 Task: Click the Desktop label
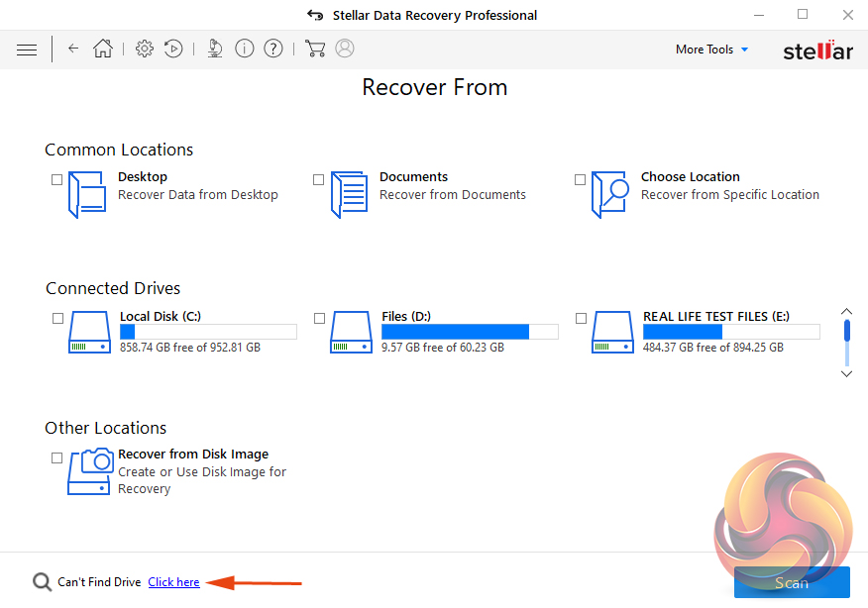pyautogui.click(x=143, y=177)
